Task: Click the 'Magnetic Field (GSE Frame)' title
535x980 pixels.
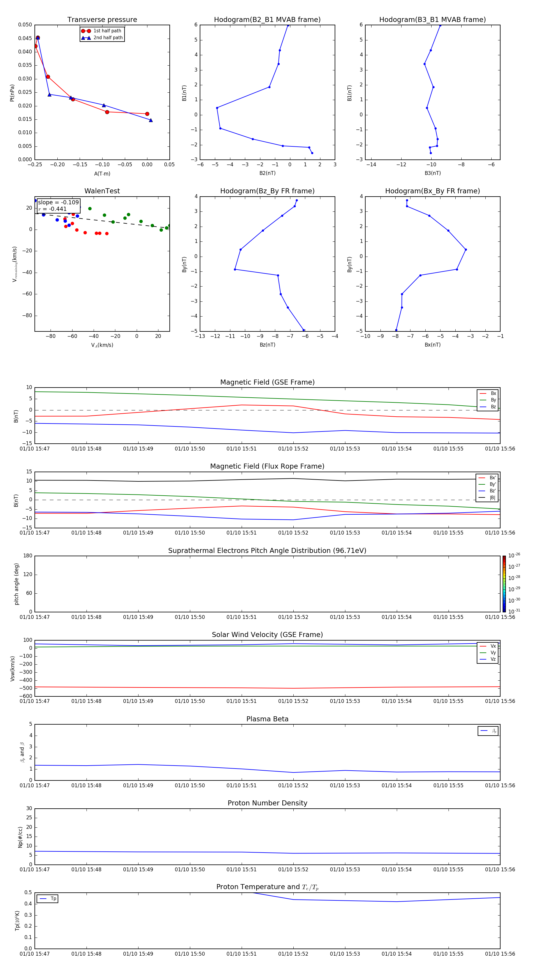Action: pyautogui.click(x=267, y=382)
